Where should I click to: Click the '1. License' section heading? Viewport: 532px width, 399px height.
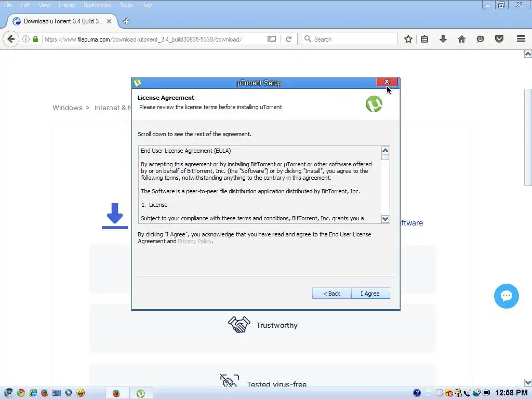tap(154, 205)
